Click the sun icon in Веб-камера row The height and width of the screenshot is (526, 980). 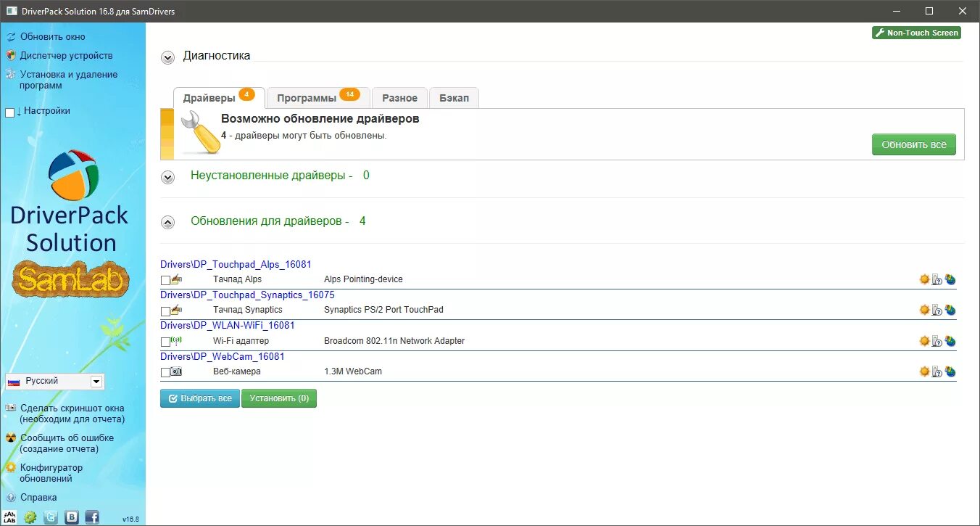[924, 371]
